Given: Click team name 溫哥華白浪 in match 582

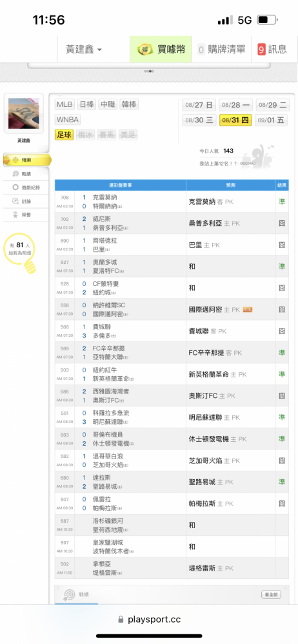Looking at the screenshot, I should pyautogui.click(x=108, y=457).
